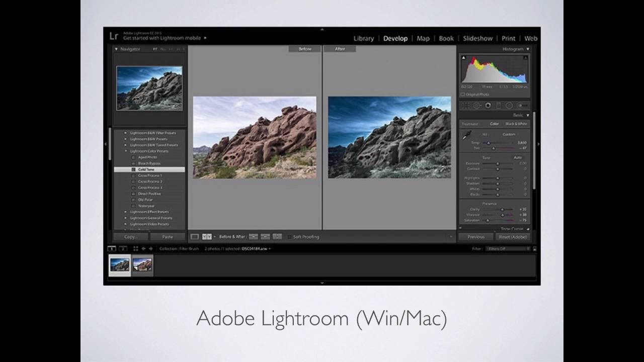Switch to the Book module

tap(446, 38)
